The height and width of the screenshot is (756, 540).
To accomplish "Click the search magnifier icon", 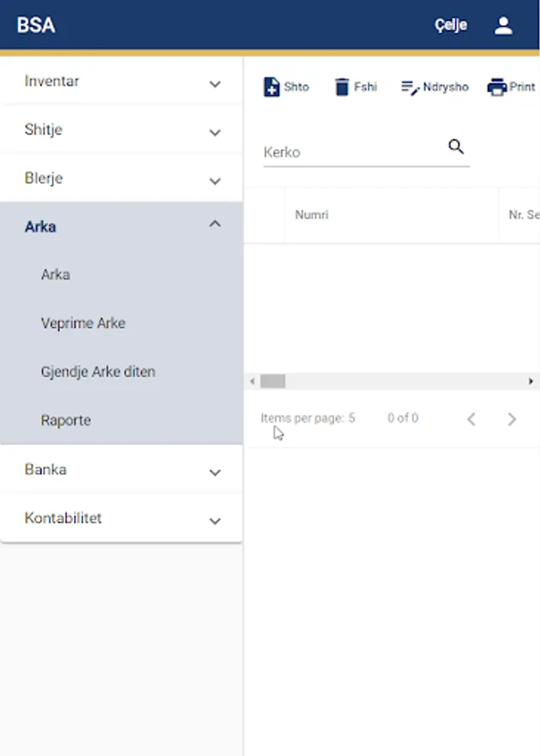I will (x=456, y=147).
